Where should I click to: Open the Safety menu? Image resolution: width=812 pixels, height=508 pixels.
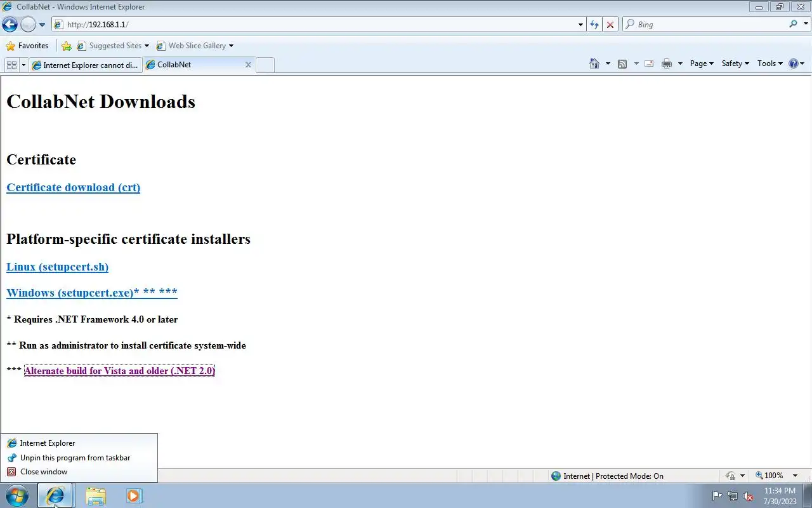coord(735,63)
